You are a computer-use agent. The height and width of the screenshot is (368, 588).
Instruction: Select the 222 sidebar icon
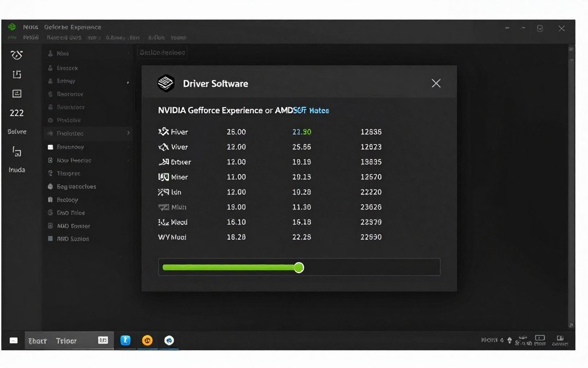(x=17, y=113)
